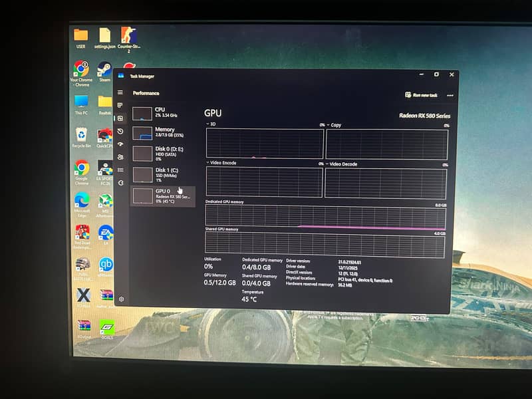
Task: Click the Dedicated GPU memory graph
Action: pyautogui.click(x=325, y=217)
